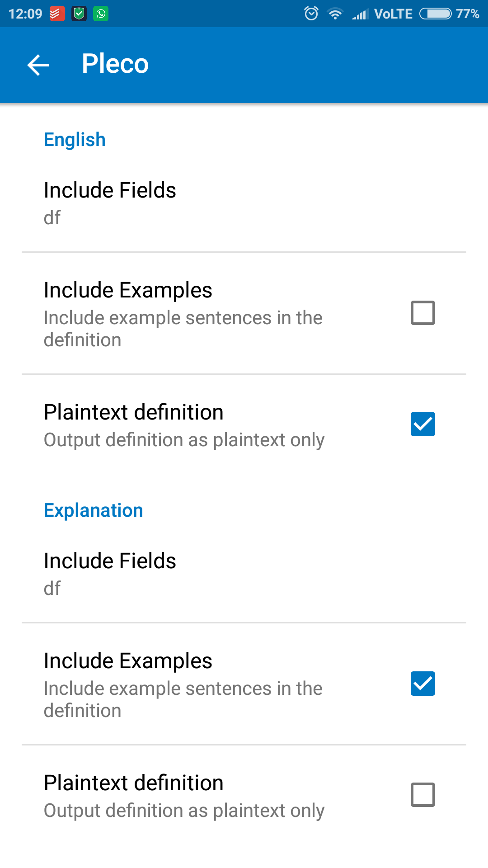Screen dimensions: 488x868
Task: Uncheck Include Examples under Explanation
Action: (x=422, y=684)
